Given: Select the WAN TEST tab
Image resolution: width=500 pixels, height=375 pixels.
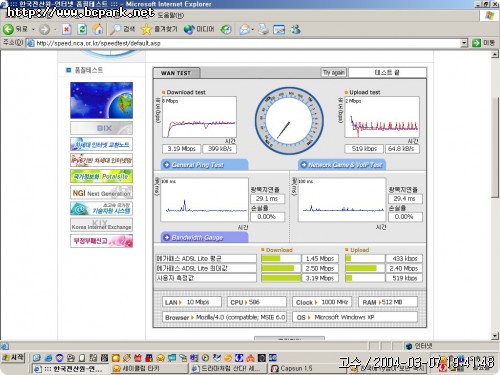Looking at the screenshot, I should click(176, 73).
